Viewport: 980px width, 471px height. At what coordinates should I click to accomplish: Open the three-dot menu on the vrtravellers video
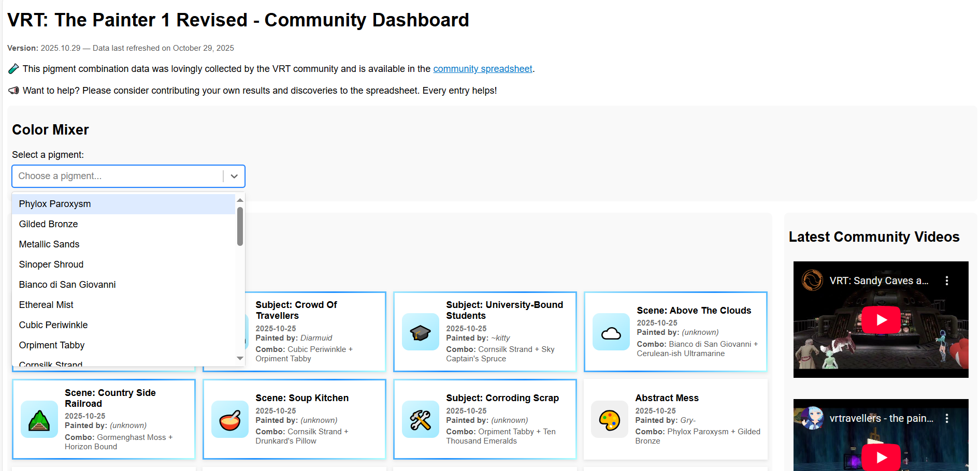tap(947, 418)
